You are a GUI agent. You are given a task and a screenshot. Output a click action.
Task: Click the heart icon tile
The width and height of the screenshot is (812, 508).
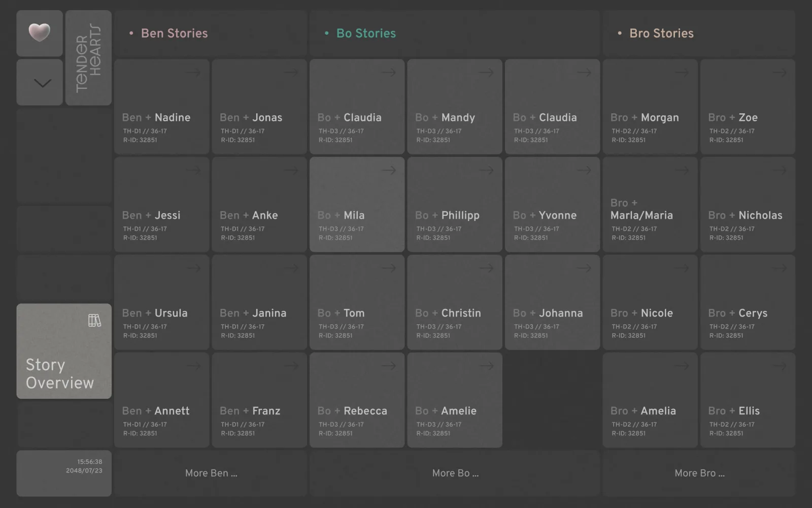40,33
